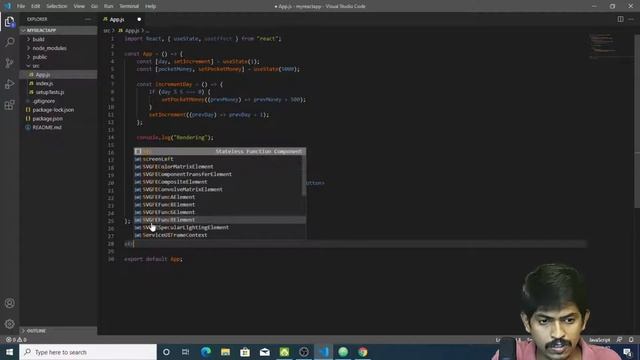Expand the public folder

pos(58,57)
